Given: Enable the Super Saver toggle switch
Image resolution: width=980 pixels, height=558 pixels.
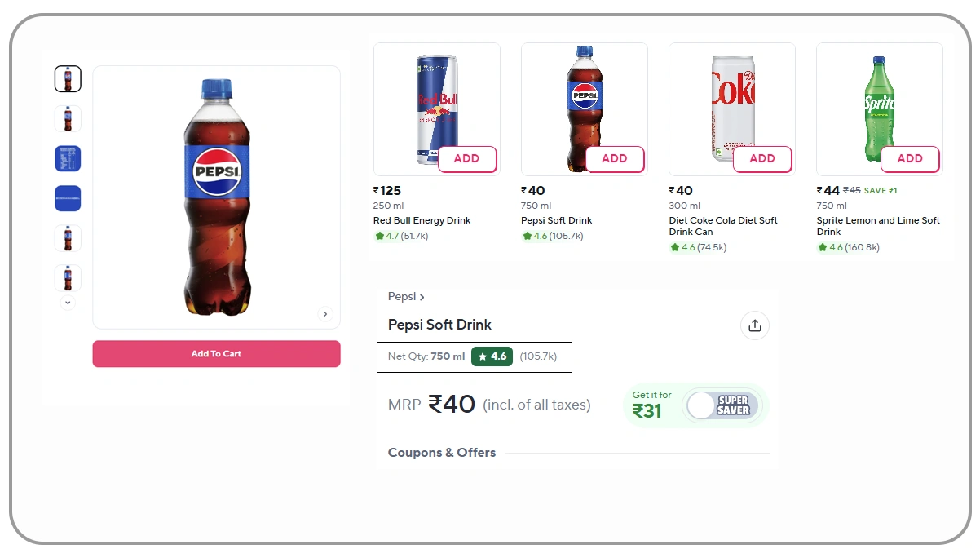Looking at the screenshot, I should pyautogui.click(x=700, y=404).
